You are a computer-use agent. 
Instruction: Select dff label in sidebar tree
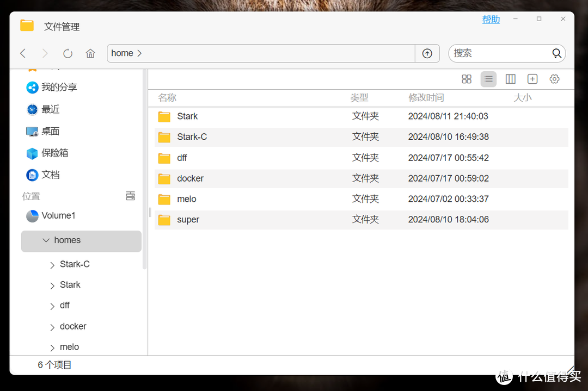tap(64, 306)
